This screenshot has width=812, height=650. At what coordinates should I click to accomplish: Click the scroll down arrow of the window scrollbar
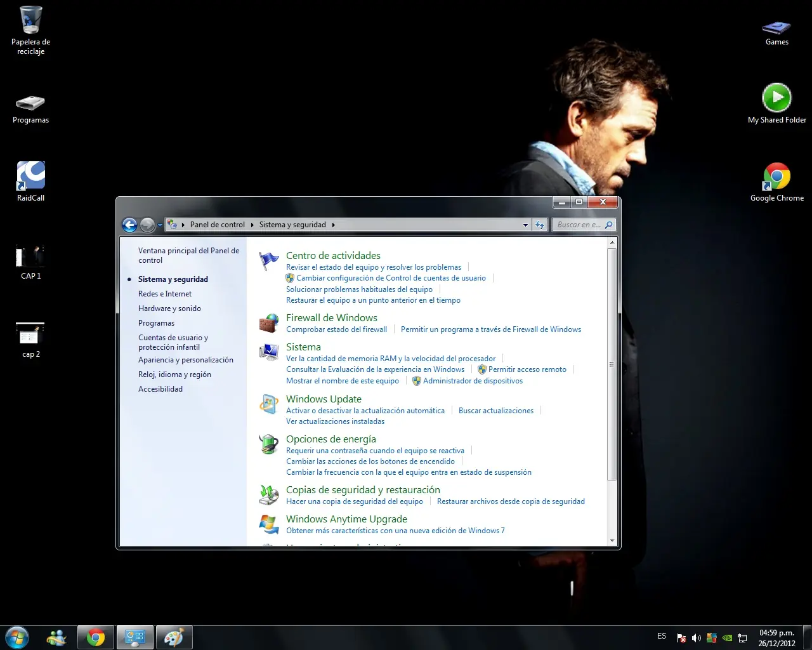pos(612,541)
